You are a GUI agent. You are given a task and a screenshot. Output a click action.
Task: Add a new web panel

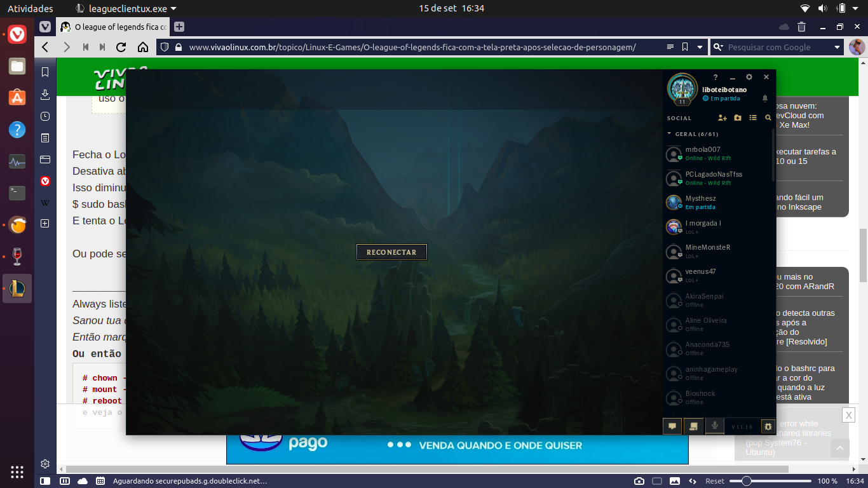pos(45,224)
